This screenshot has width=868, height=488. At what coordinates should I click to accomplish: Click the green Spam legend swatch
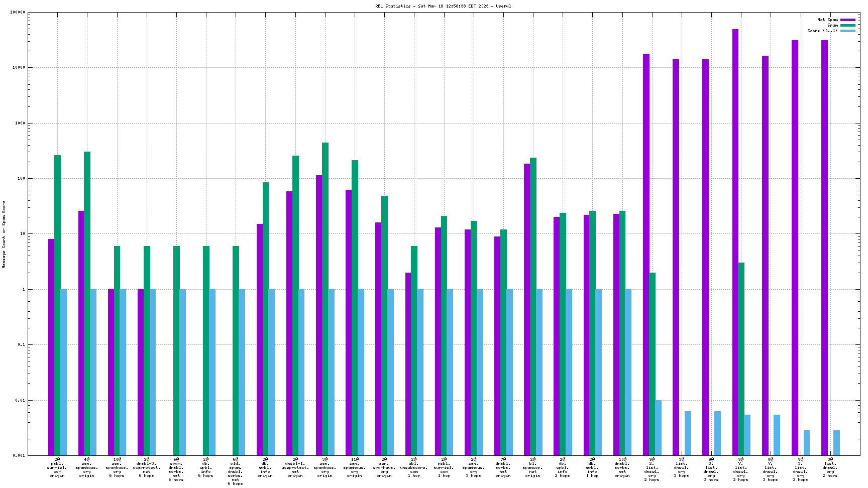point(848,25)
